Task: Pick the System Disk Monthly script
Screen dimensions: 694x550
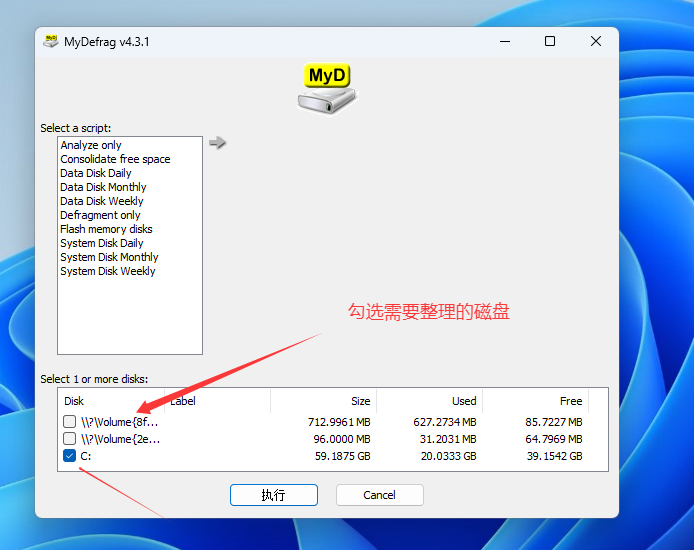Action: pos(109,257)
